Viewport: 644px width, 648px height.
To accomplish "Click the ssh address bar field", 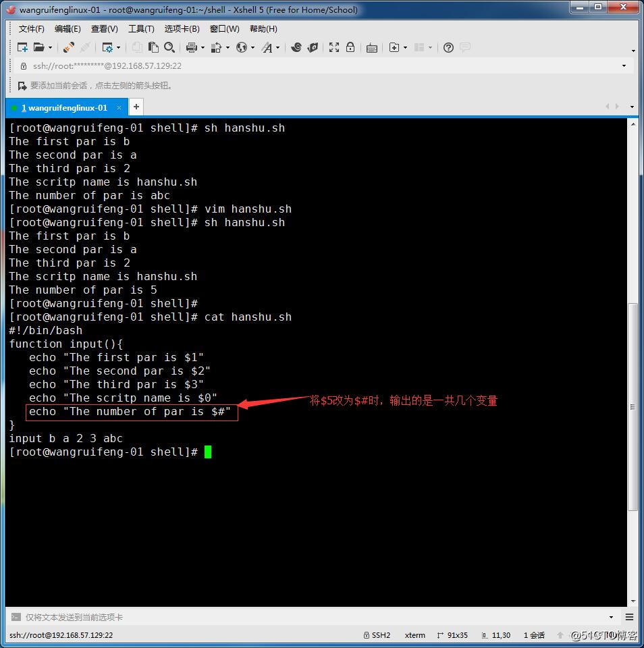I will 323,66.
